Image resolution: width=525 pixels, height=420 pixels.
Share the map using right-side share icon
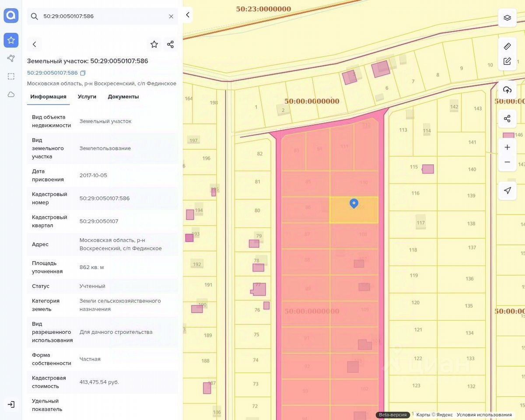coord(507,119)
